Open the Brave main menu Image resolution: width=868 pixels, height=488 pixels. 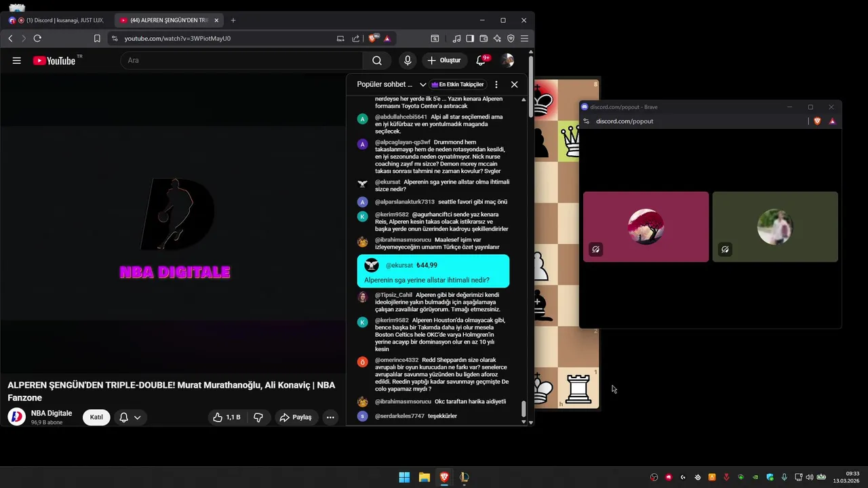pyautogui.click(x=524, y=39)
